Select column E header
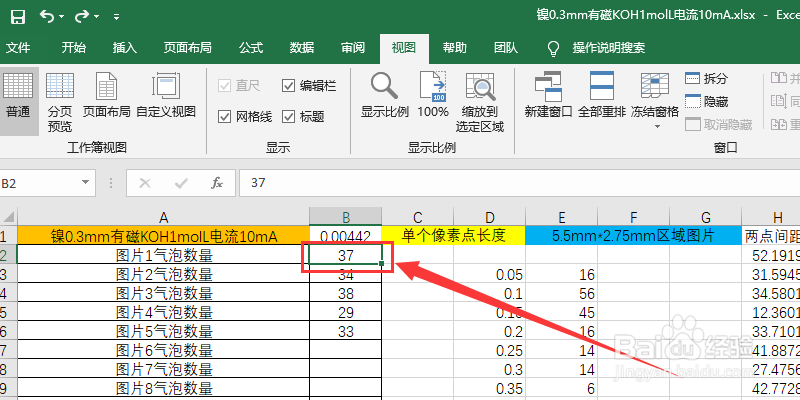 pos(562,217)
